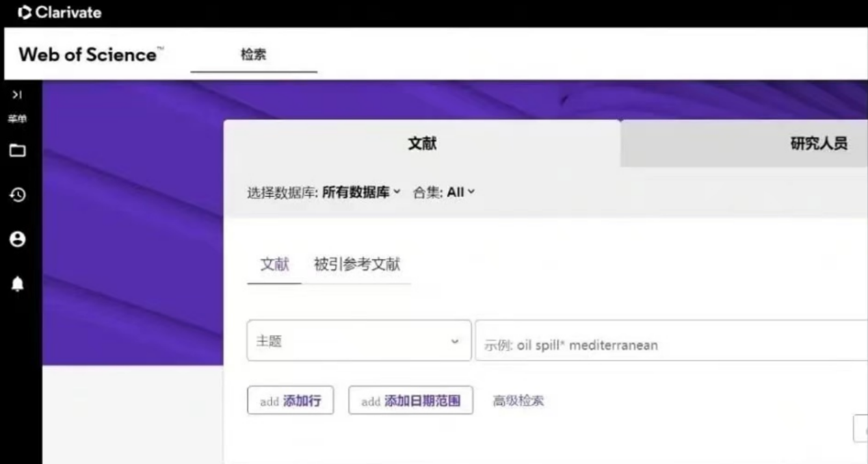
Task: Open the 高级检索 link
Action: pos(518,401)
